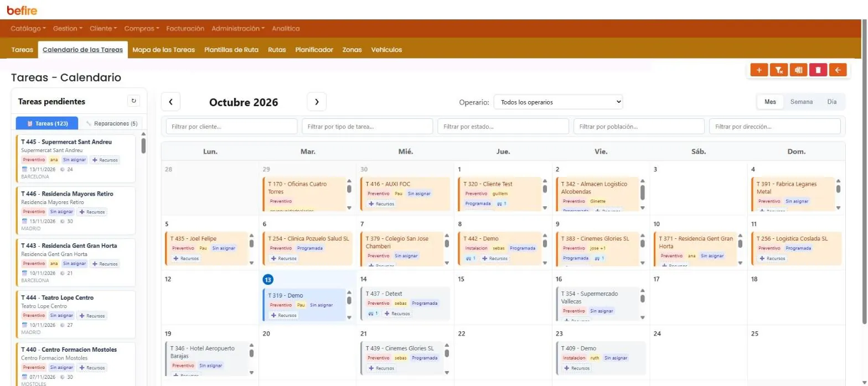Click the up arrow of pending list scrollbar
This screenshot has height=386, width=868.
pos(144,134)
